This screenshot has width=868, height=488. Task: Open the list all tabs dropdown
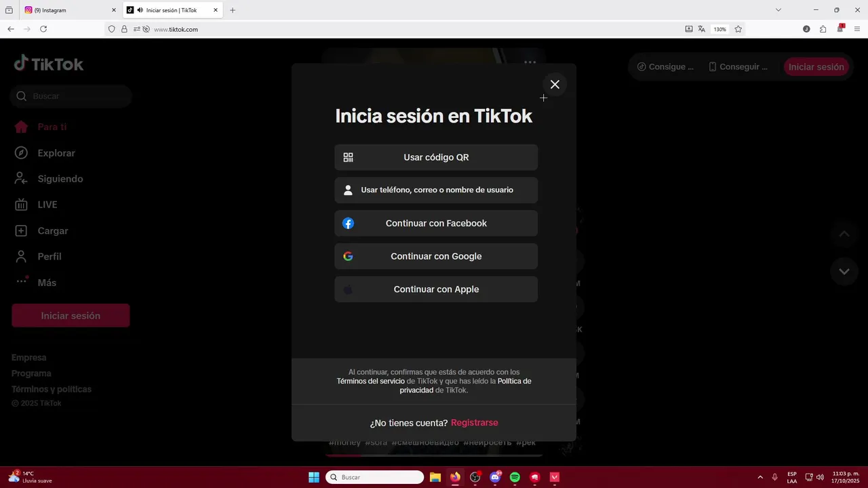click(778, 10)
